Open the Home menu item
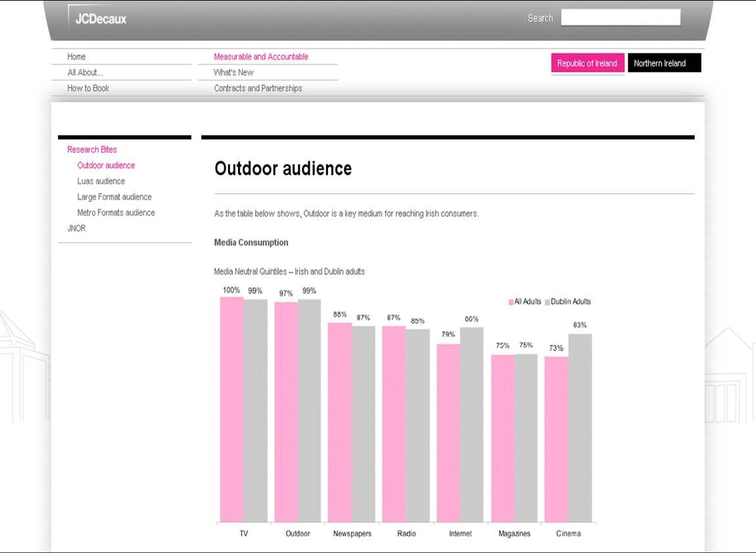 (77, 57)
